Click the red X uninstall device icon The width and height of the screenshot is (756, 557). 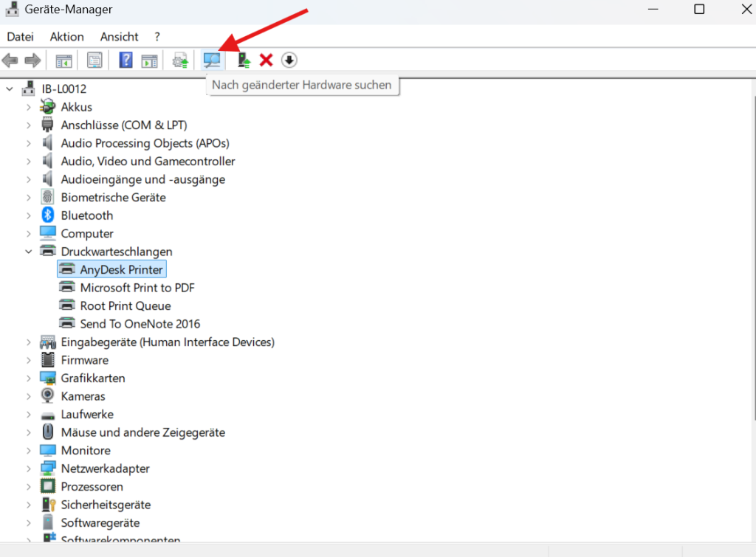click(x=266, y=60)
